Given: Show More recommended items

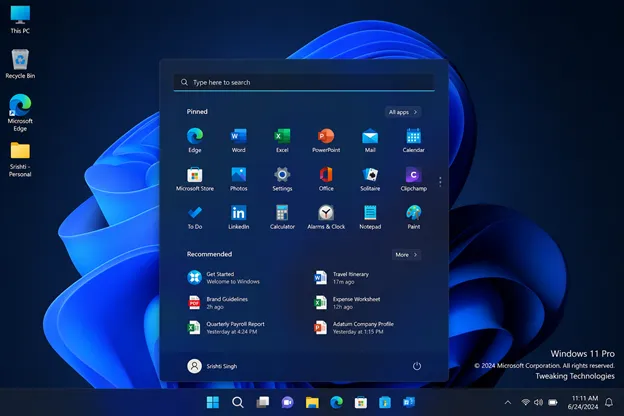Looking at the screenshot, I should pos(406,255).
